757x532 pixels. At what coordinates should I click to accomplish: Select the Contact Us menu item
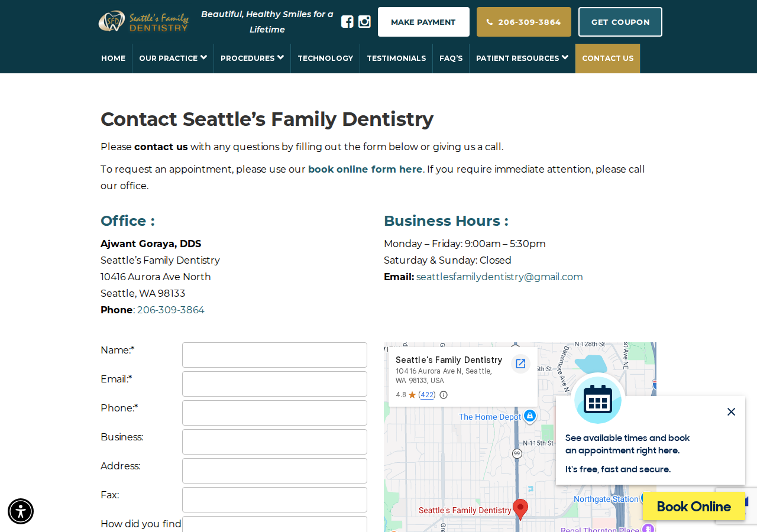(607, 59)
